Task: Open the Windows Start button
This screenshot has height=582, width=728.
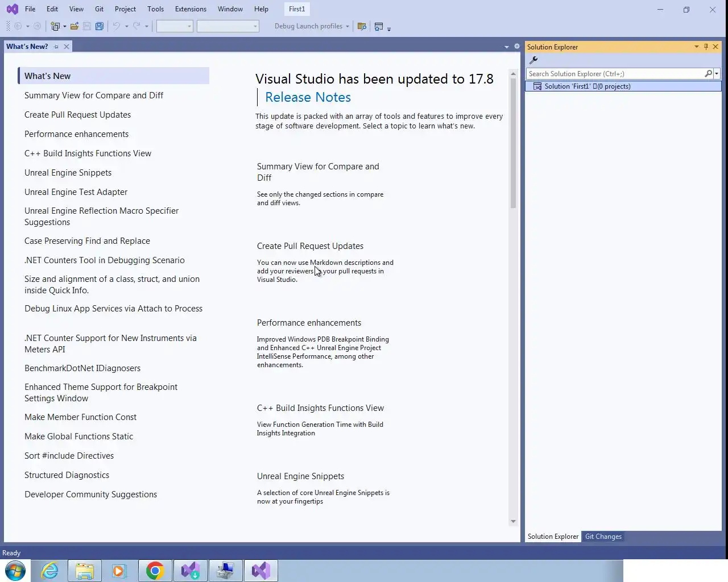Action: pyautogui.click(x=15, y=570)
